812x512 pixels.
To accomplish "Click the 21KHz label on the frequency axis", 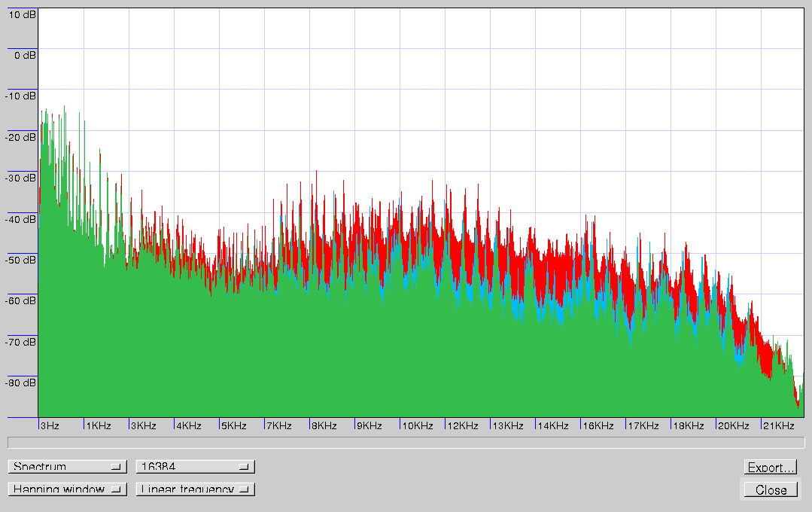I will [x=779, y=425].
